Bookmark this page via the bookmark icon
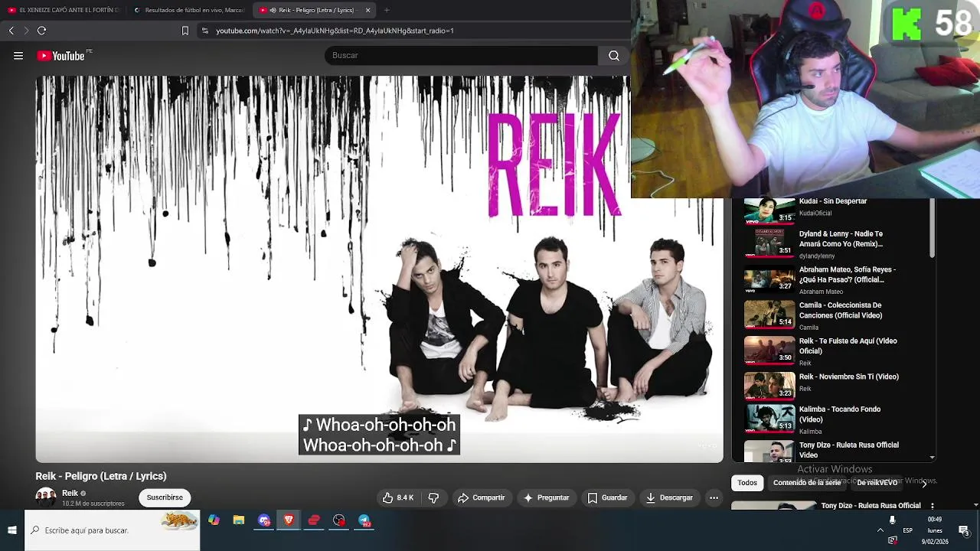The width and height of the screenshot is (980, 551). 185,31
